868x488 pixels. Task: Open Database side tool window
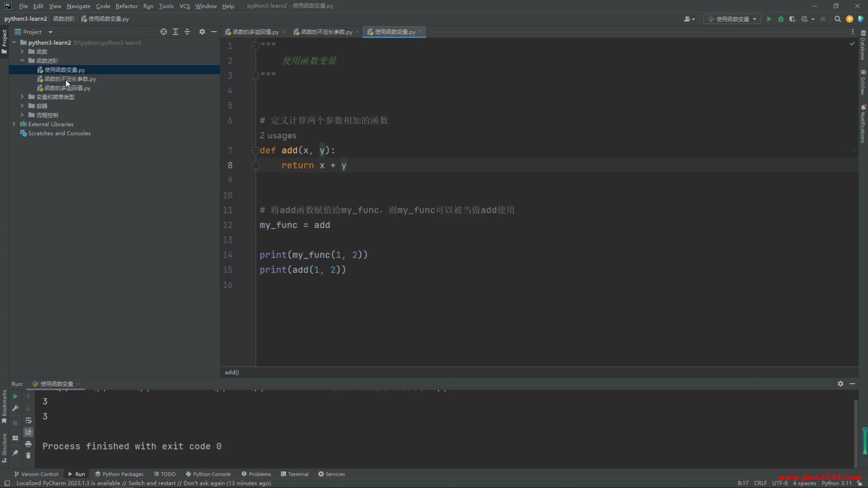pyautogui.click(x=863, y=45)
